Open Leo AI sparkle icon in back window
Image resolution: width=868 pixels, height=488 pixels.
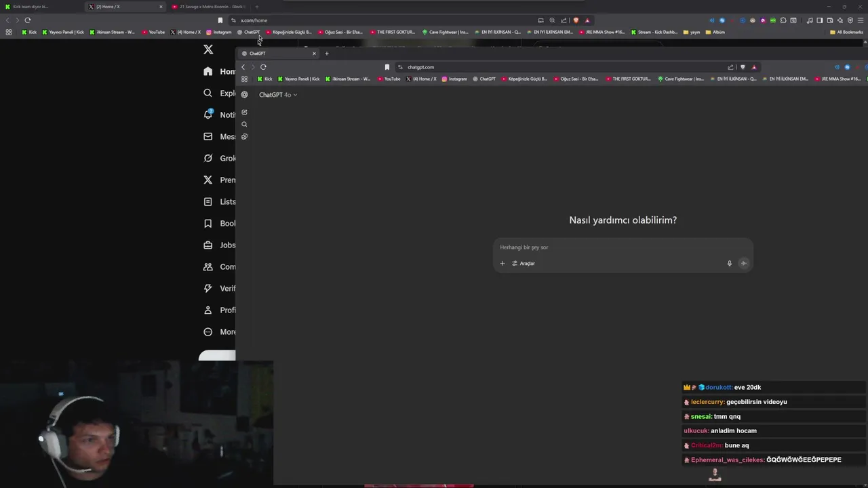coord(840,20)
